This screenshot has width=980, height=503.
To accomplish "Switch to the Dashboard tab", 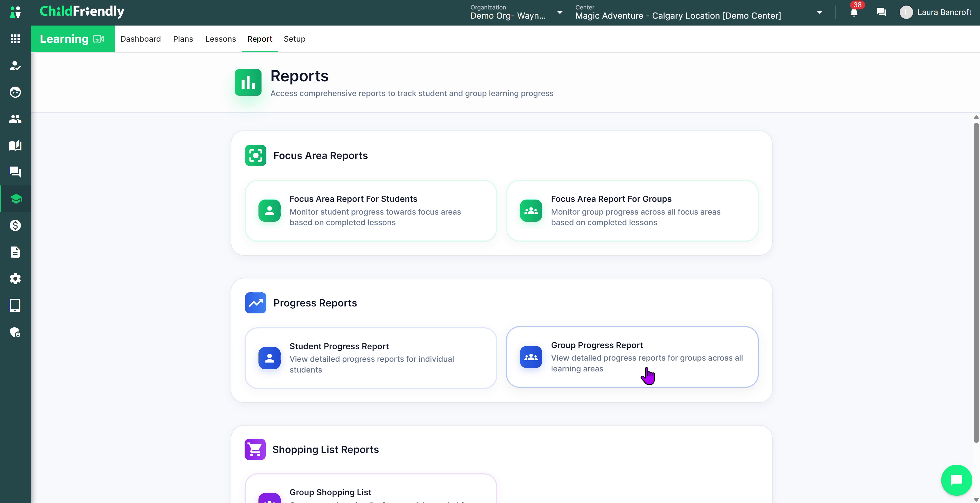I will (x=141, y=39).
